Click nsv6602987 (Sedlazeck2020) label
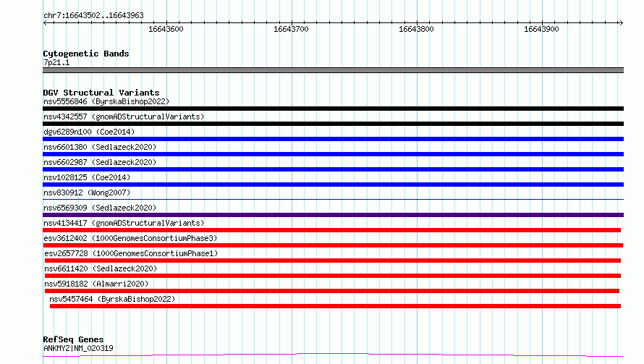Viewport: 644px width, 364px height. (100, 162)
